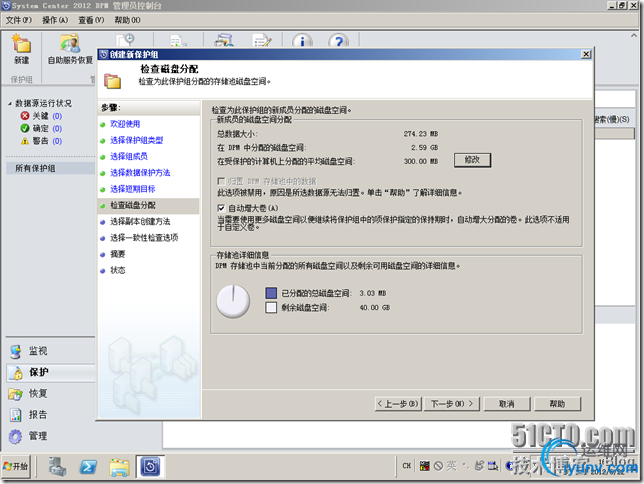Click the 警告 yellow warning status icon
The width and height of the screenshot is (644, 484).
(25, 141)
